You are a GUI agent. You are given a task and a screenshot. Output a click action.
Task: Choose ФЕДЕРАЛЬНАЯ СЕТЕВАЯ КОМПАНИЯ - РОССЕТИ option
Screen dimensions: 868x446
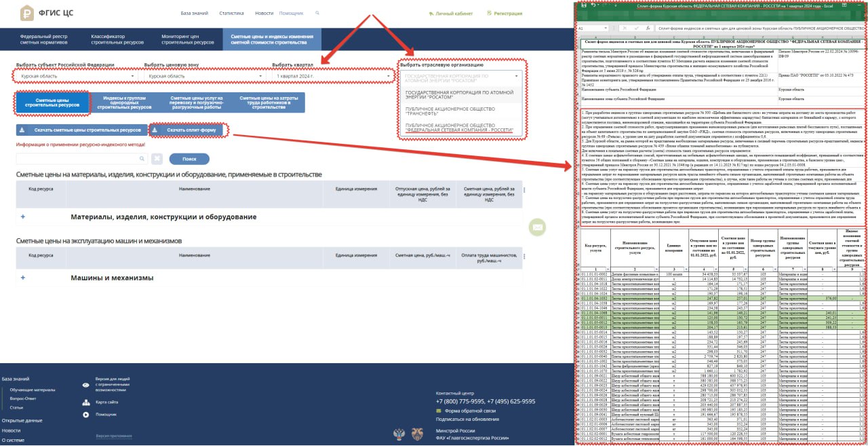click(462, 129)
